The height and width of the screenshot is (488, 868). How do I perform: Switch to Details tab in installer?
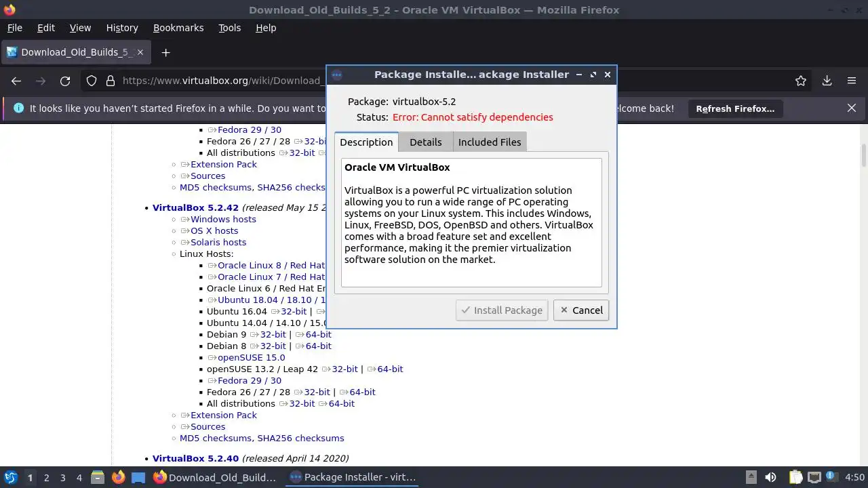[425, 142]
